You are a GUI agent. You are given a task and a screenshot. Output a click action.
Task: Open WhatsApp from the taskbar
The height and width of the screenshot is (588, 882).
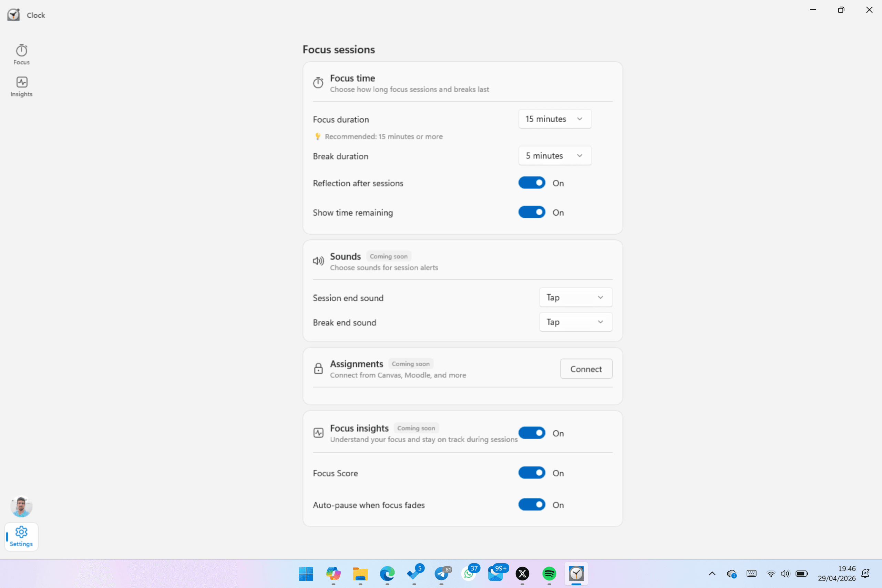(x=469, y=574)
